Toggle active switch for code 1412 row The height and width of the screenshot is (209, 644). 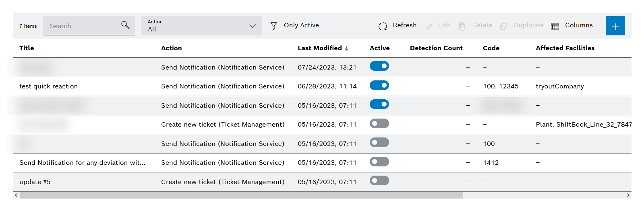pyautogui.click(x=379, y=162)
